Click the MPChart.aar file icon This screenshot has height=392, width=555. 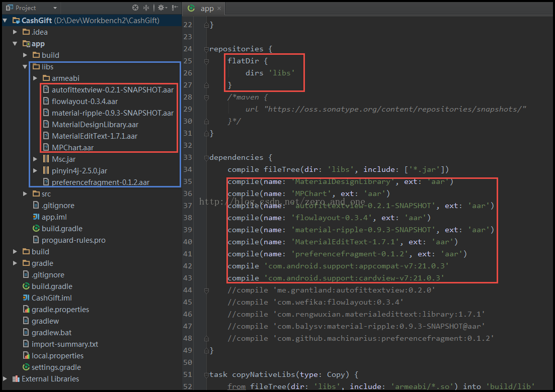(x=46, y=147)
